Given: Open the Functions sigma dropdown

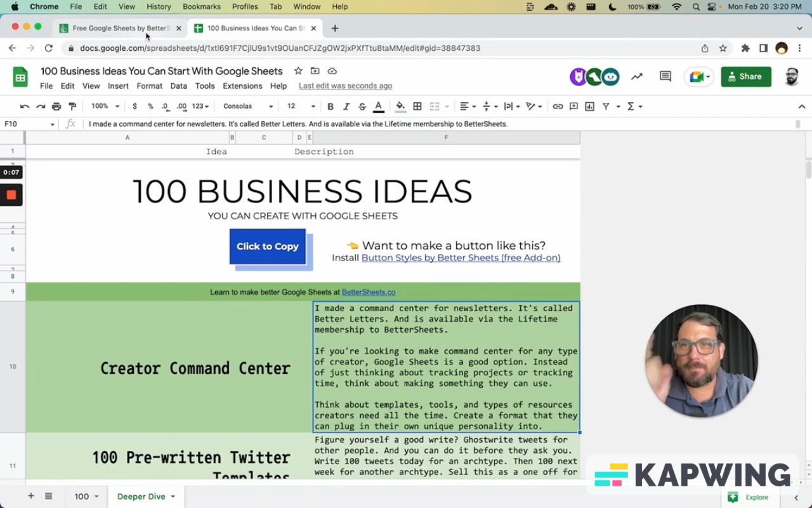Looking at the screenshot, I should click(x=634, y=107).
